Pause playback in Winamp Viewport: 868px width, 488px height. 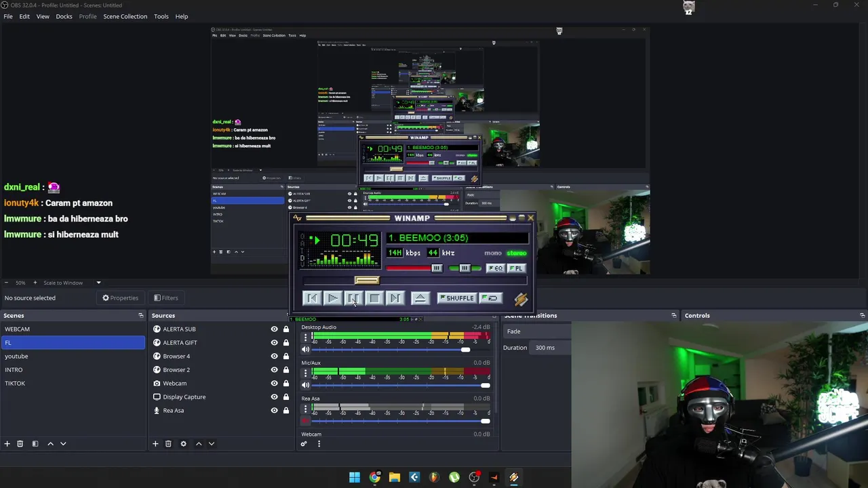click(353, 298)
